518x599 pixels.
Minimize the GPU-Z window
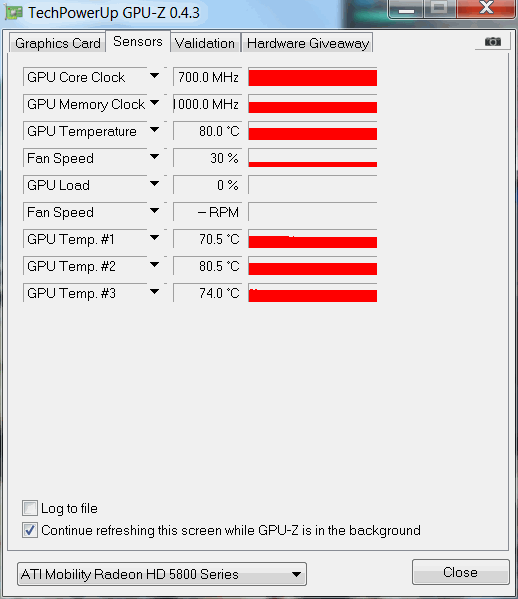click(x=406, y=9)
